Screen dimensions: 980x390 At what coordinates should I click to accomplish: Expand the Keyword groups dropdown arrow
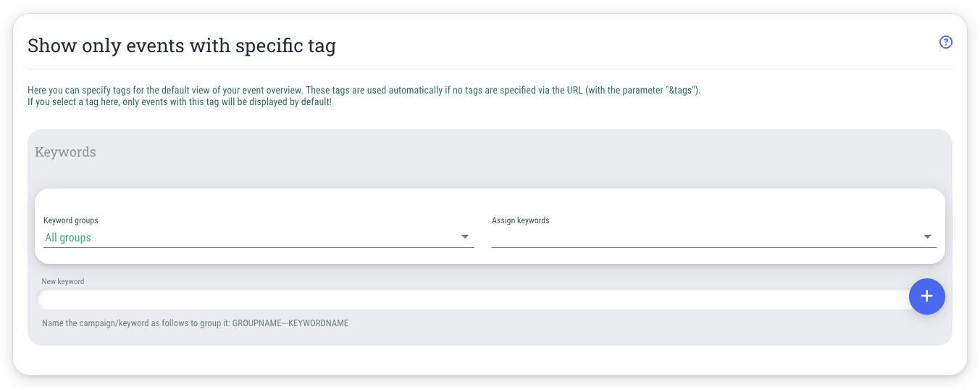coord(465,237)
